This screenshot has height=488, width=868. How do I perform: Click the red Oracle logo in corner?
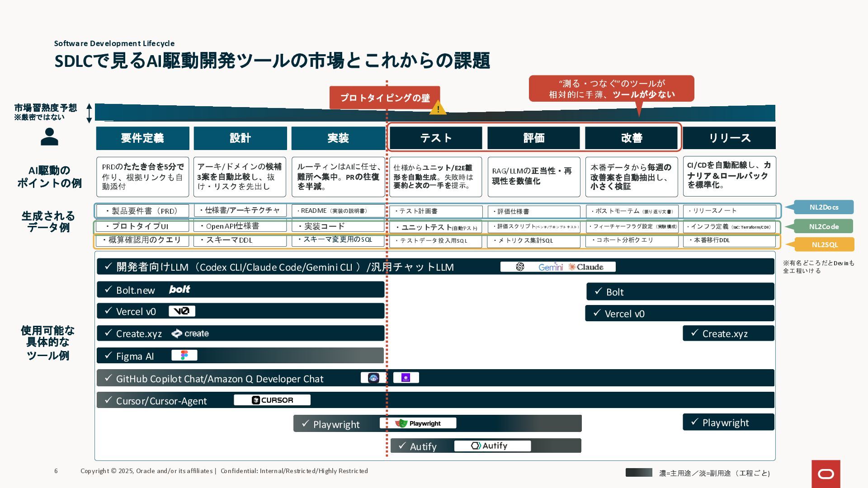coord(826,474)
